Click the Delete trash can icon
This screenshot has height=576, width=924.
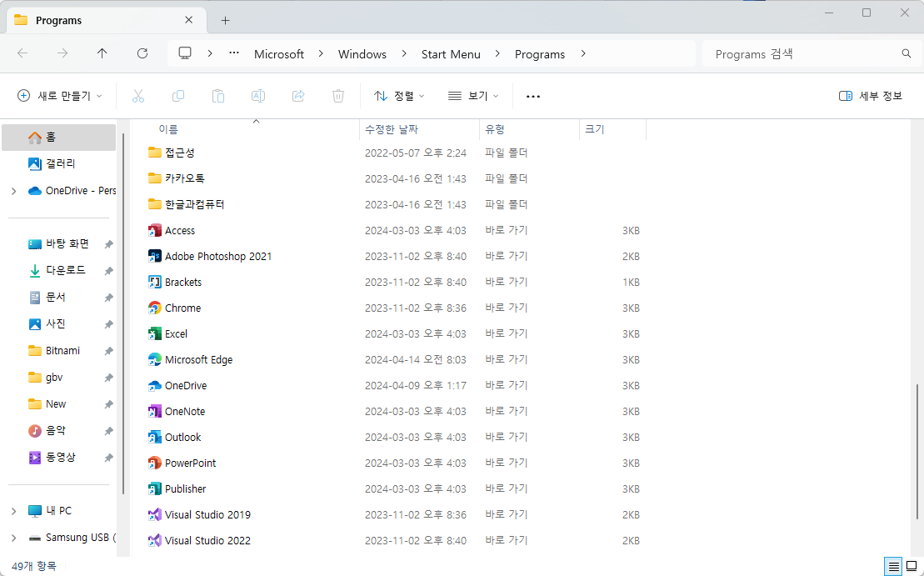point(338,96)
